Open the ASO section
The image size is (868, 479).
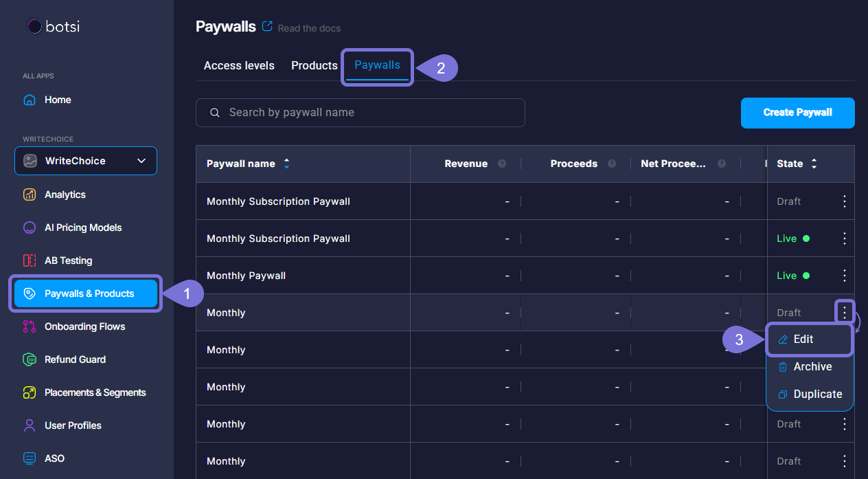pos(58,458)
